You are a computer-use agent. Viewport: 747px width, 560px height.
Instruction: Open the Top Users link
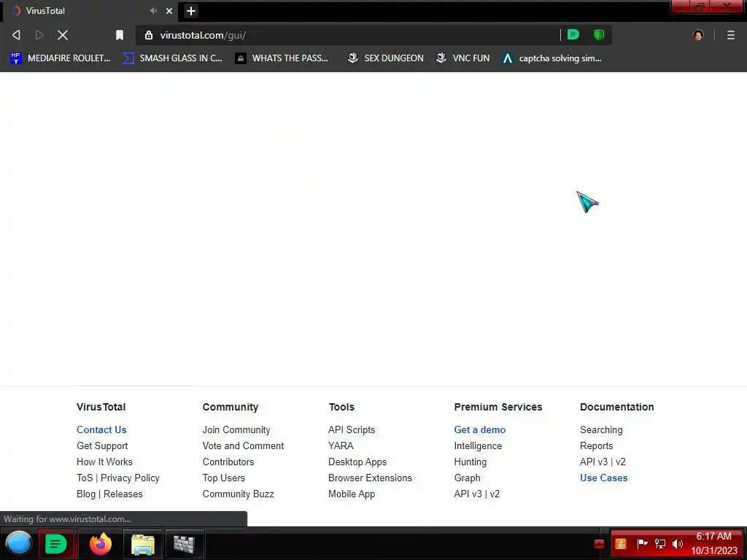click(x=223, y=478)
